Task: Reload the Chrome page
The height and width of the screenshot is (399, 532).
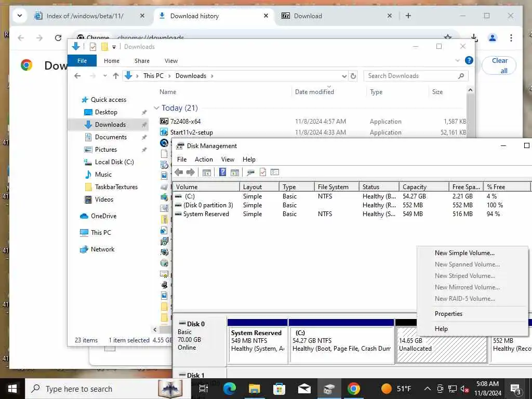Action: tap(58, 37)
